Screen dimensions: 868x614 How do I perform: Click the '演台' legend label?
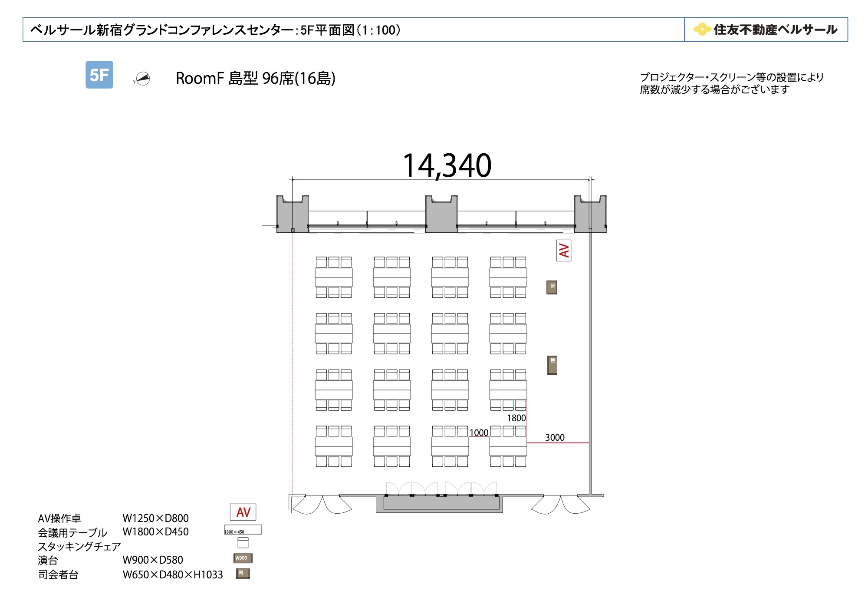click(48, 560)
